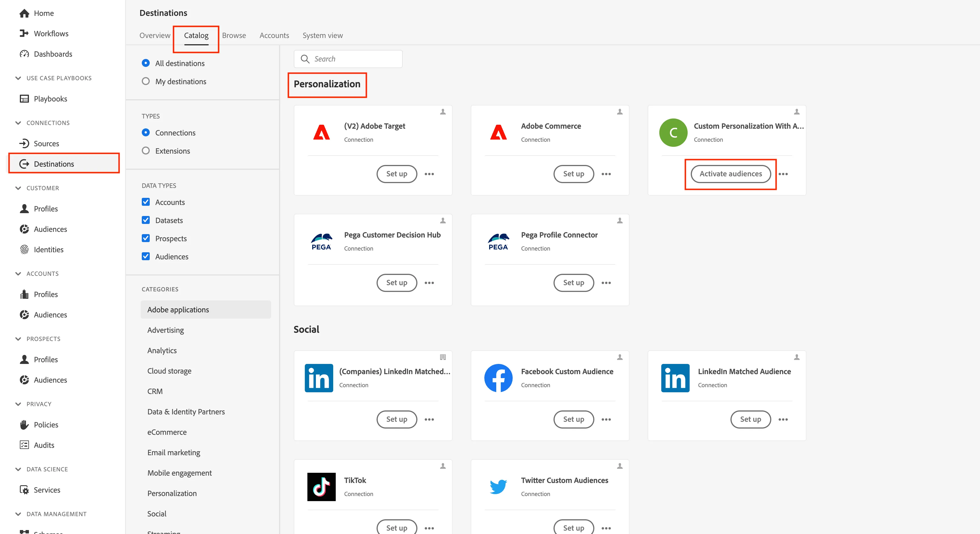The image size is (980, 534).
Task: Click the Policies hand icon
Action: coord(24,425)
